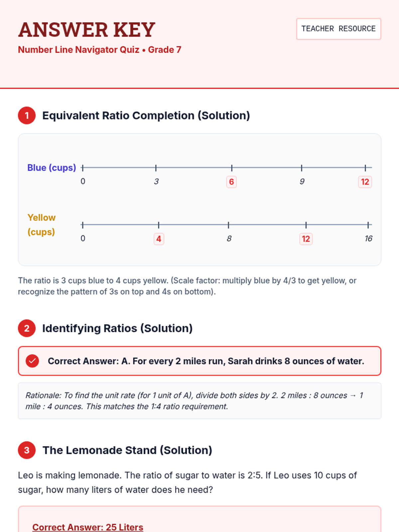Select the highlighted 12 on Blue line
399x532 pixels.
(365, 182)
